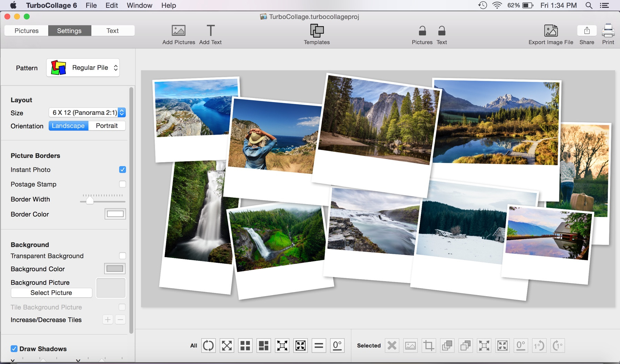Click the Add Pictures toolbar icon
The width and height of the screenshot is (620, 364).
178,31
